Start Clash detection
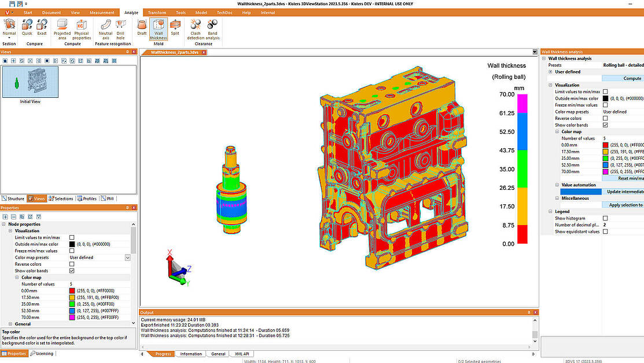 196,30
